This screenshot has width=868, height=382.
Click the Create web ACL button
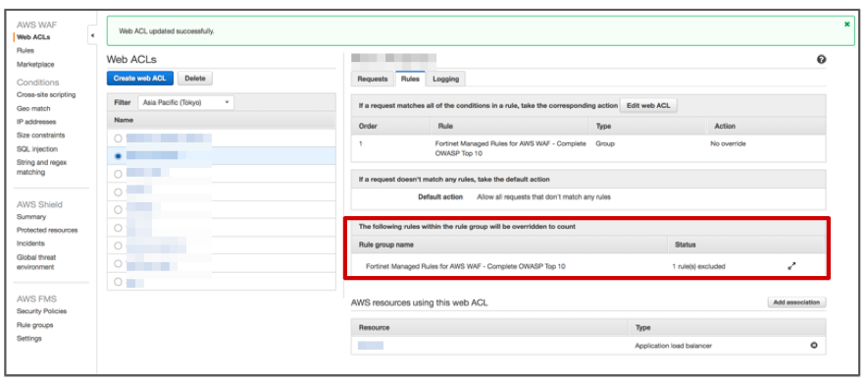pyautogui.click(x=140, y=79)
